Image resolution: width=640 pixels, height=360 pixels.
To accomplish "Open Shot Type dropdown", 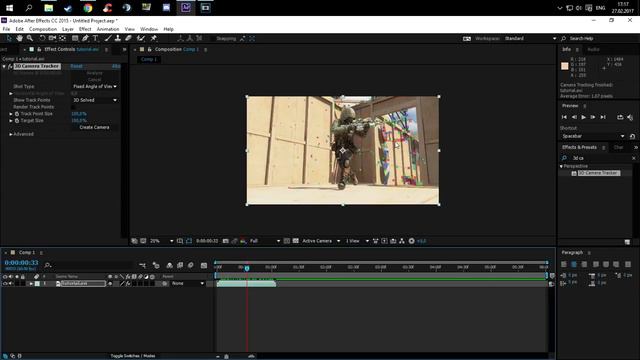I will [x=95, y=87].
